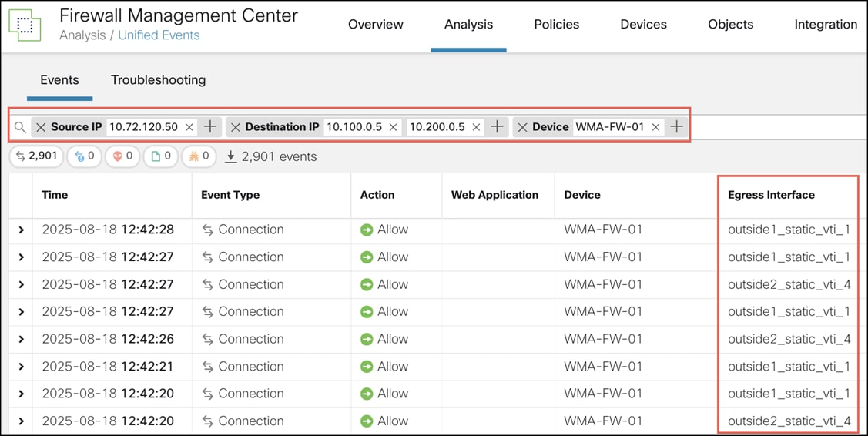The width and height of the screenshot is (868, 436).
Task: Remove the Device filter
Action: coord(523,127)
